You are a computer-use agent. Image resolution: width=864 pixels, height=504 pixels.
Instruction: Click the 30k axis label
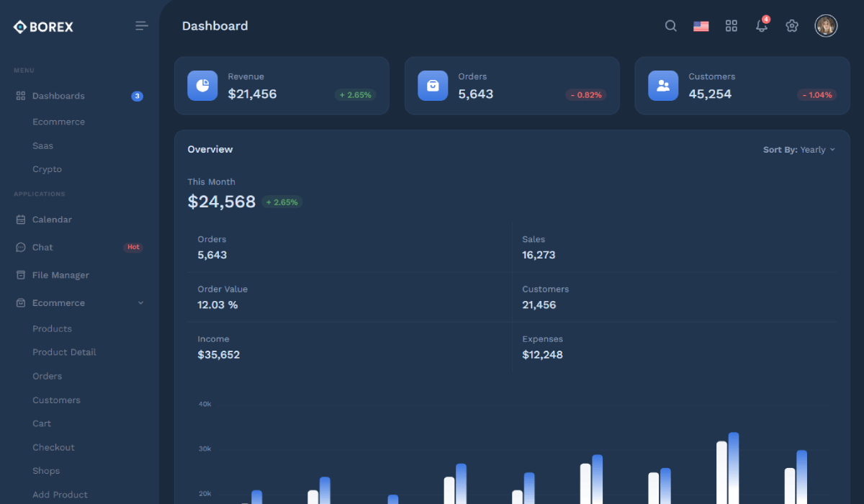point(205,449)
